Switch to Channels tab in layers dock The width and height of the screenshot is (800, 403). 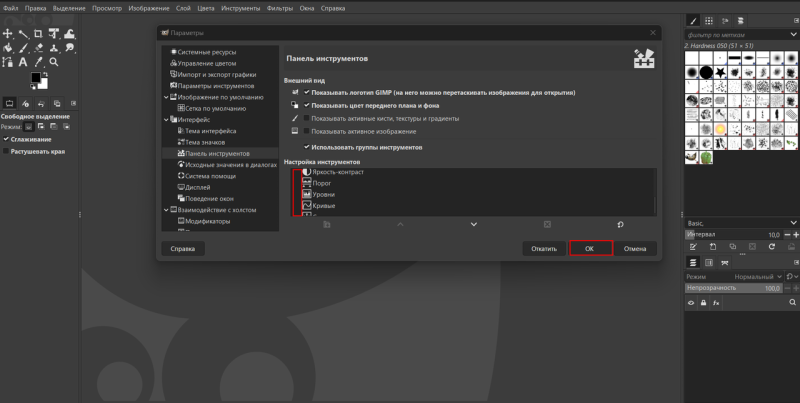709,263
